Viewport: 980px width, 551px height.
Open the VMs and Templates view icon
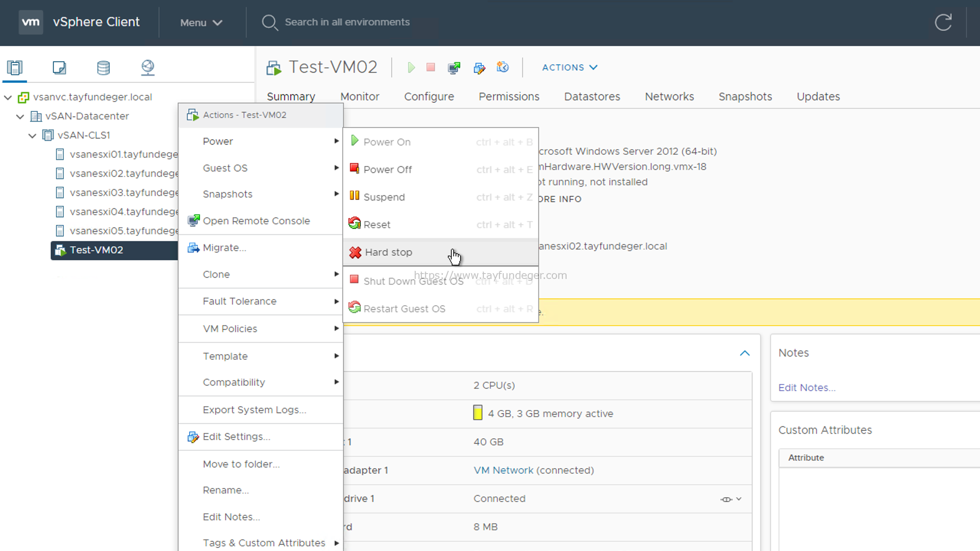tap(59, 68)
